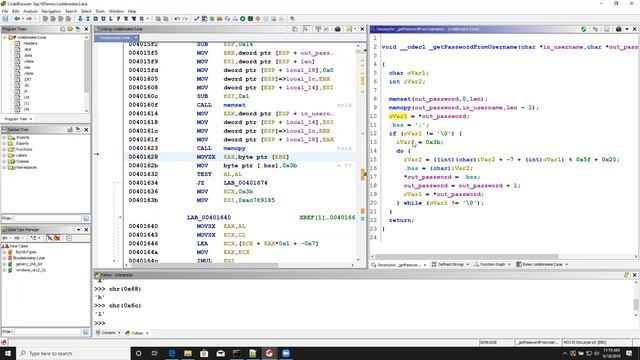Image resolution: width=640 pixels, height=360 pixels.
Task: Open Edge browser from the taskbar
Action: (x=171, y=353)
